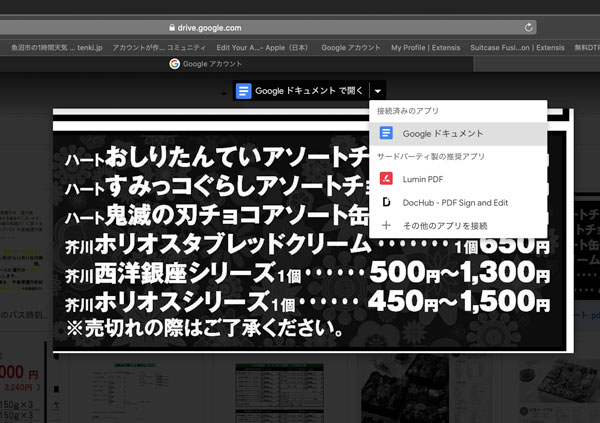600x423 pixels.
Task: Choose Lumin PDF from recommended apps
Action: click(x=458, y=179)
